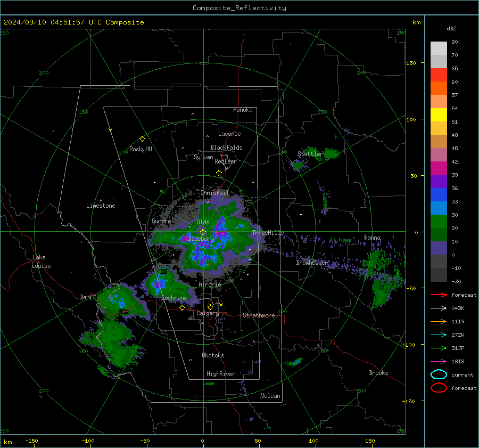Click the yellow diamond marker under Olds
The image size is (479, 448).
203,232
